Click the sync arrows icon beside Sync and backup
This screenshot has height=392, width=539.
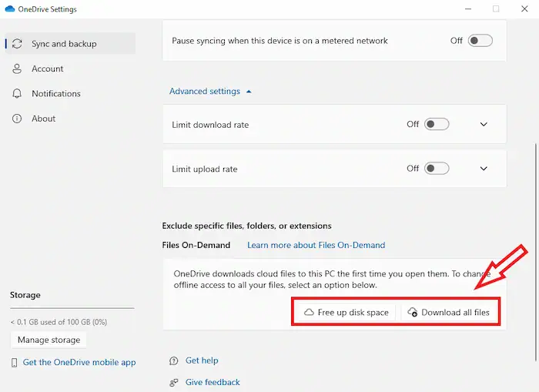coord(17,44)
